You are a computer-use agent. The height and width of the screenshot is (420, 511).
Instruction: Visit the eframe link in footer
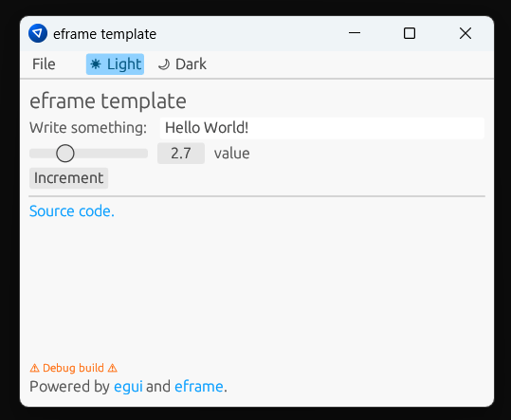coord(199,387)
